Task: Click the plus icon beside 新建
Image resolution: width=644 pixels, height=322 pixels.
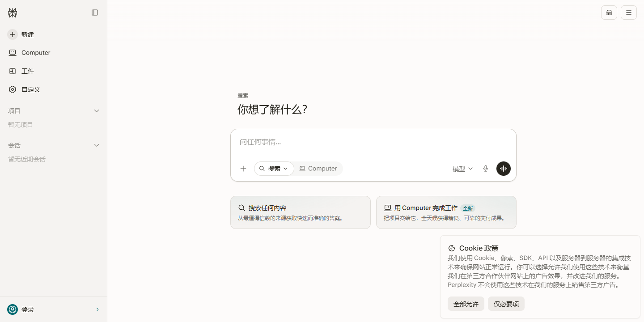Action: tap(13, 34)
